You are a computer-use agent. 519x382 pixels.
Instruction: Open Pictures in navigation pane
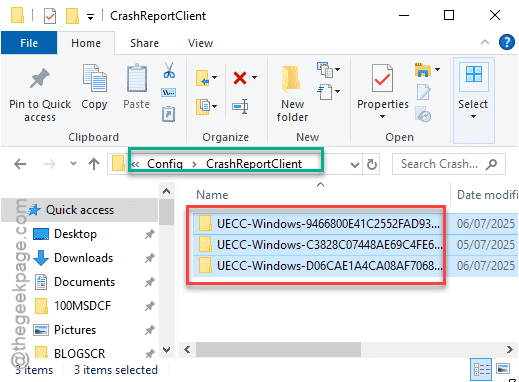[x=75, y=330]
